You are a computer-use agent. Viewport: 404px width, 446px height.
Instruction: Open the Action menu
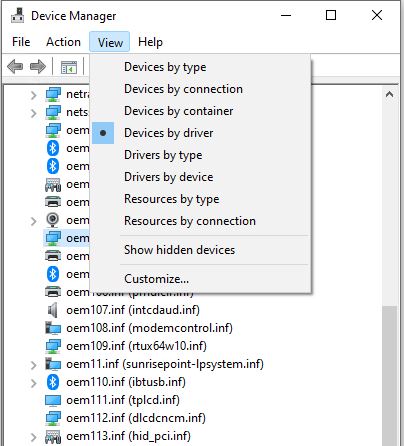tap(63, 42)
